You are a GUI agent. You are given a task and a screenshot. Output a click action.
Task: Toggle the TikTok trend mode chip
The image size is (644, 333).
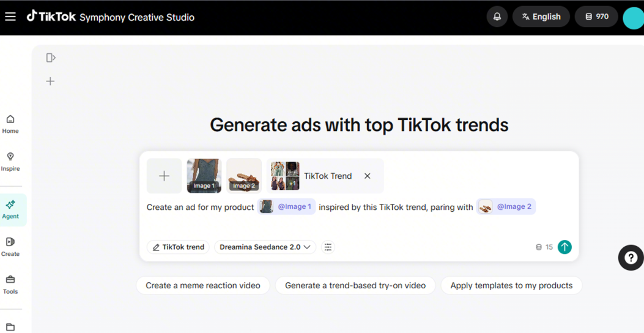[x=178, y=247]
